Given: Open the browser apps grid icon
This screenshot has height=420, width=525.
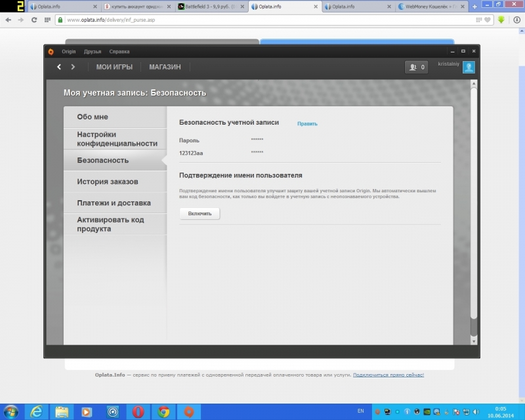Looking at the screenshot, I should point(47,20).
